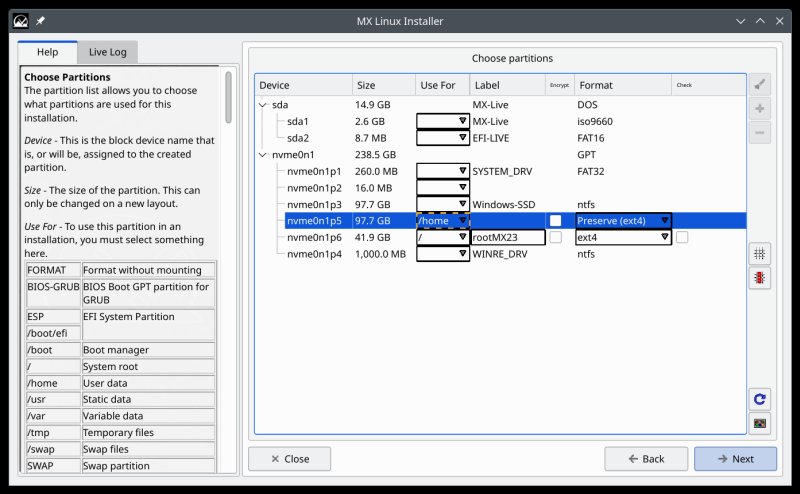Image resolution: width=800 pixels, height=494 pixels.
Task: Click the grid-pattern layout icon in side toolbar
Action: point(760,254)
